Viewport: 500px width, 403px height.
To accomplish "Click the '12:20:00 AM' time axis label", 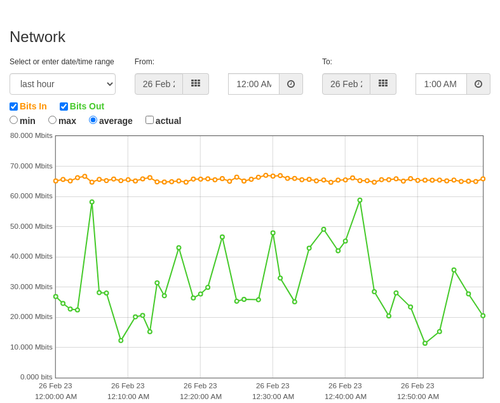I will tap(201, 397).
